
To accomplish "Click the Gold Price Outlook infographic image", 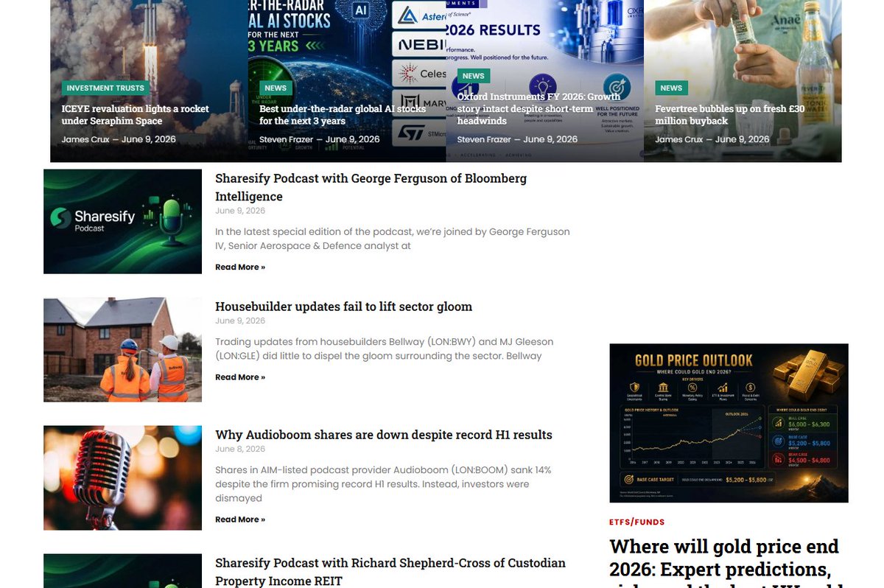I will pyautogui.click(x=729, y=423).
